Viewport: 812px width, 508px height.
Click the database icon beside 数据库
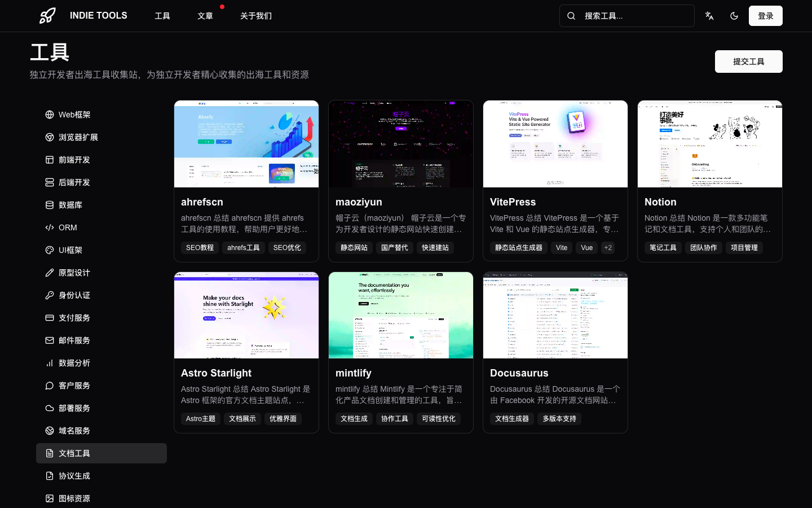point(50,205)
